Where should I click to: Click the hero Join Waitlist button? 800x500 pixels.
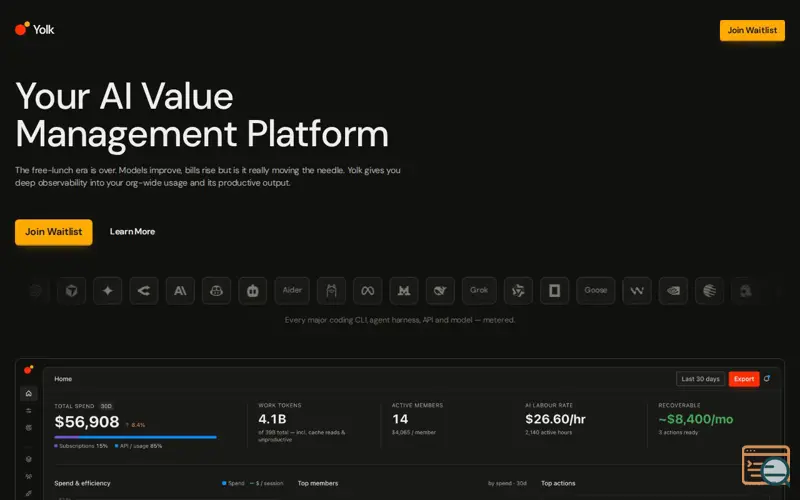[54, 232]
